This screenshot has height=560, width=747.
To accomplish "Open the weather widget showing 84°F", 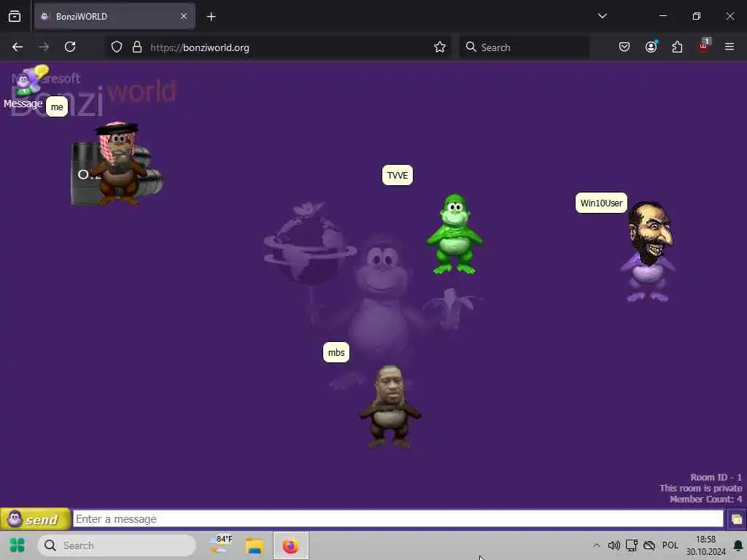I will point(221,545).
